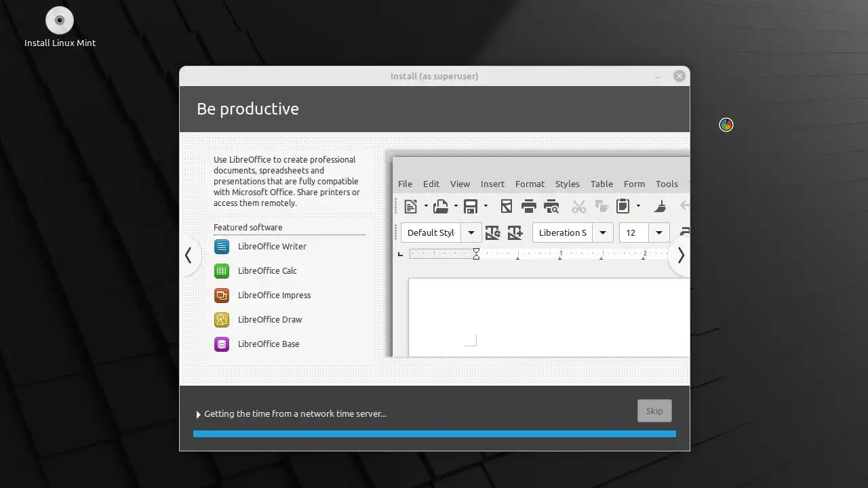Open the Form menu in Writer preview
Image resolution: width=868 pixels, height=488 pixels.
coord(634,184)
